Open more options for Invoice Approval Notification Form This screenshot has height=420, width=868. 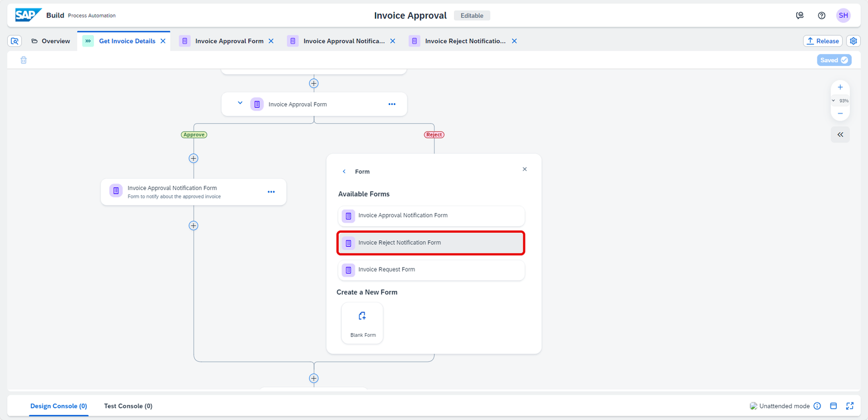click(271, 192)
